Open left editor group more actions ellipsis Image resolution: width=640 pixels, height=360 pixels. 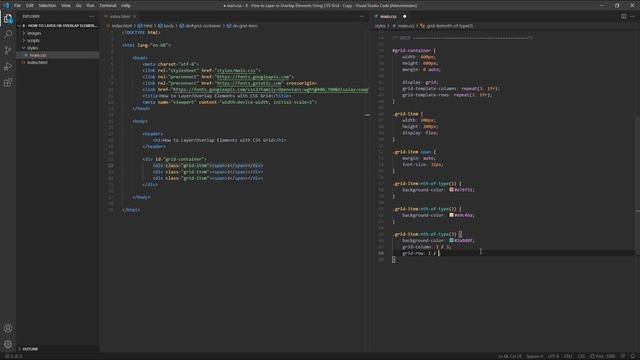(x=362, y=16)
